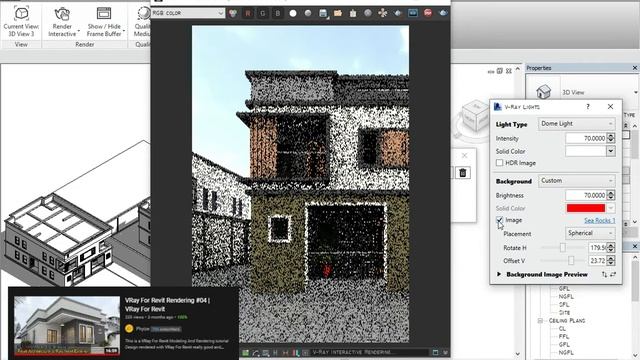Image resolution: width=640 pixels, height=360 pixels.
Task: Click the render teapot icon at toolbar end
Action: click(443, 13)
